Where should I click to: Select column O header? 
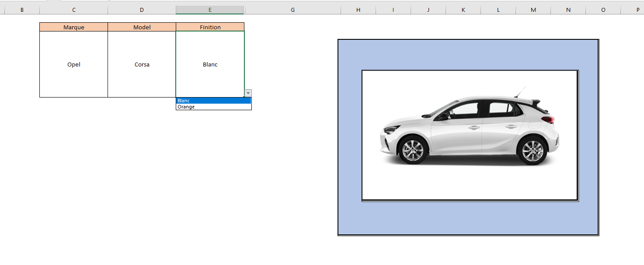603,10
